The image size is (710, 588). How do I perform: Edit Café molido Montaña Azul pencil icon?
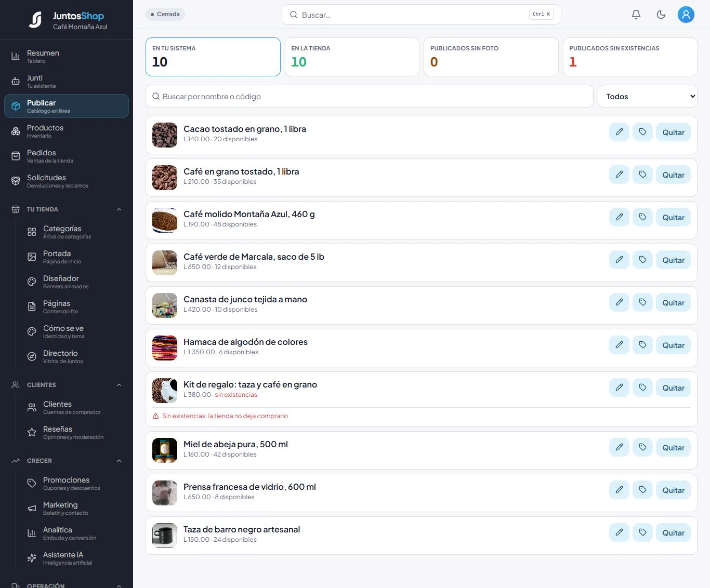point(619,217)
